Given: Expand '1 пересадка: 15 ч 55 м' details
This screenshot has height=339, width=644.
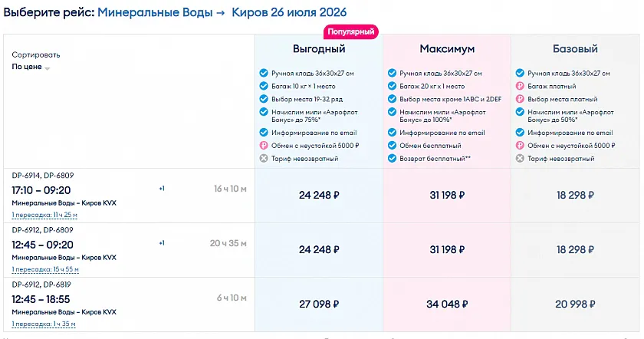Looking at the screenshot, I should (45, 269).
